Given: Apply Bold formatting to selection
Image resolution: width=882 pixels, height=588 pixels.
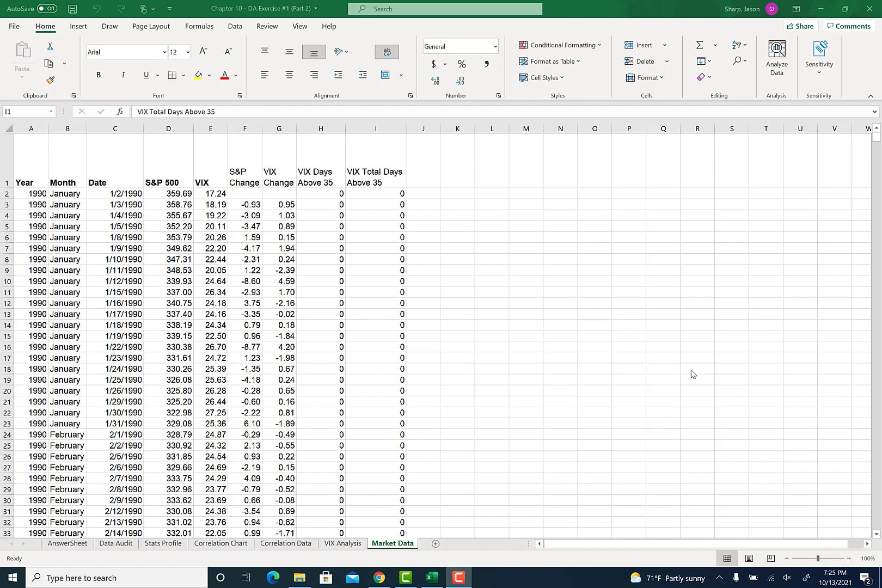Looking at the screenshot, I should click(99, 75).
